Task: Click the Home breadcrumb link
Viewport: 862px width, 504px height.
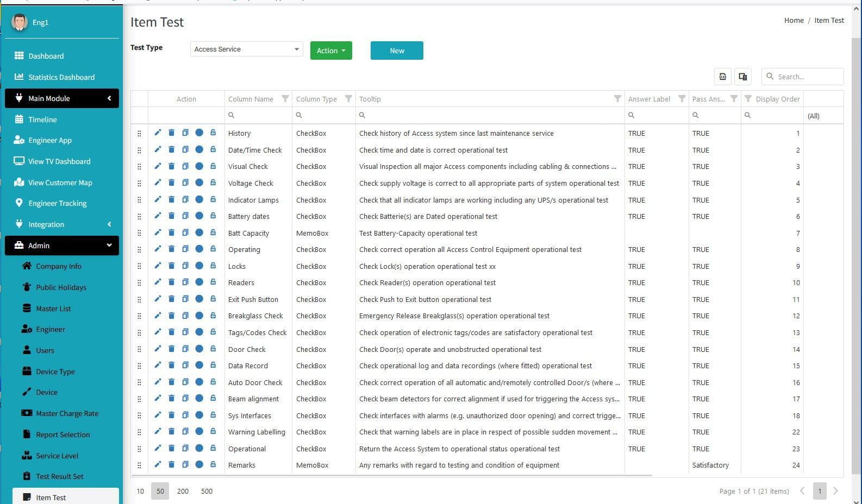Action: coord(794,20)
